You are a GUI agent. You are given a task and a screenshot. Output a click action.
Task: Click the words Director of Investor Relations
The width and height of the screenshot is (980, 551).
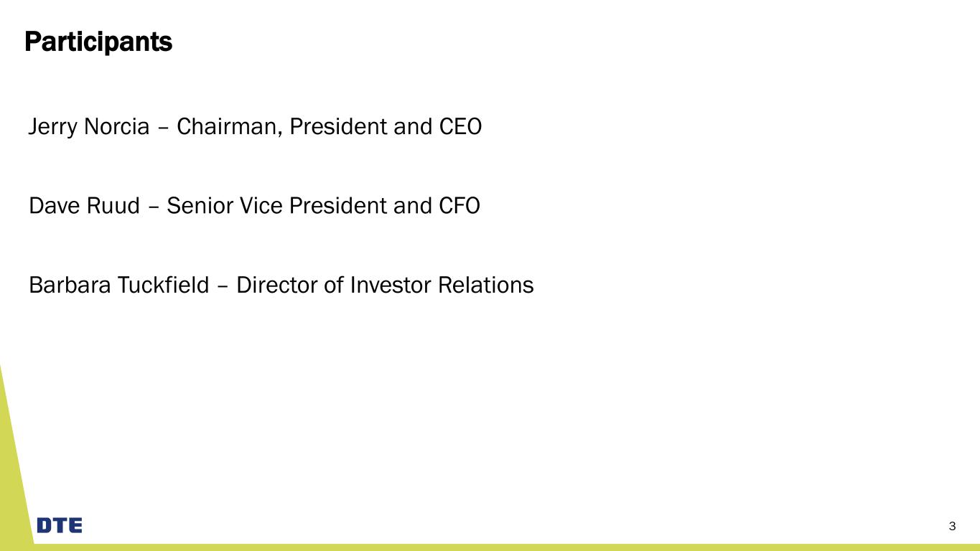(385, 286)
